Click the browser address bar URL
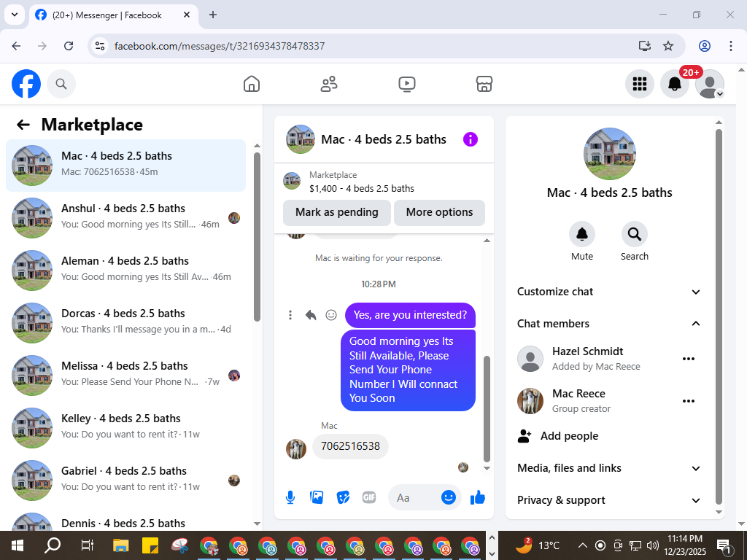Screen dimensions: 747x560 pos(220,46)
